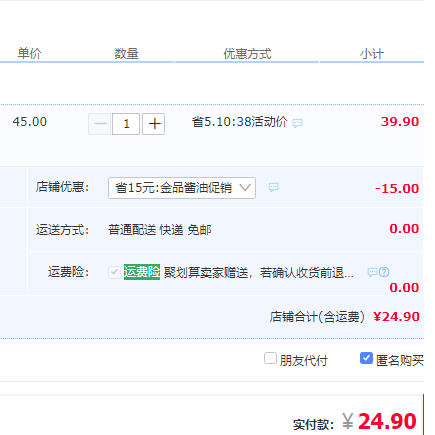This screenshot has height=435, width=435.
Task: Click the 数量 column header
Action: (x=126, y=54)
